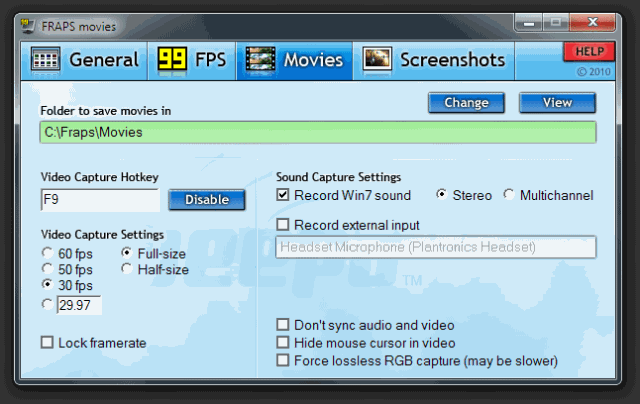This screenshot has width=640, height=404.
Task: Switch to the FPS tab
Action: point(192,60)
